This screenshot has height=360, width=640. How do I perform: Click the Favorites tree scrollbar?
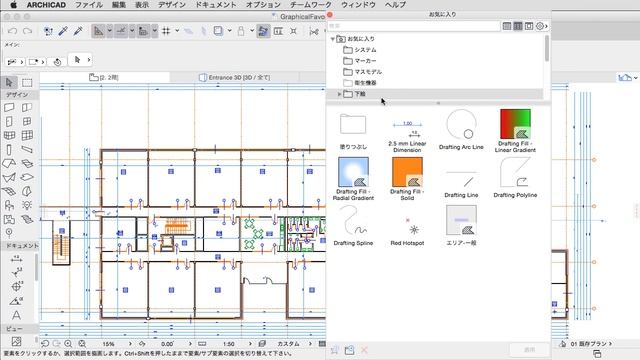[x=547, y=48]
